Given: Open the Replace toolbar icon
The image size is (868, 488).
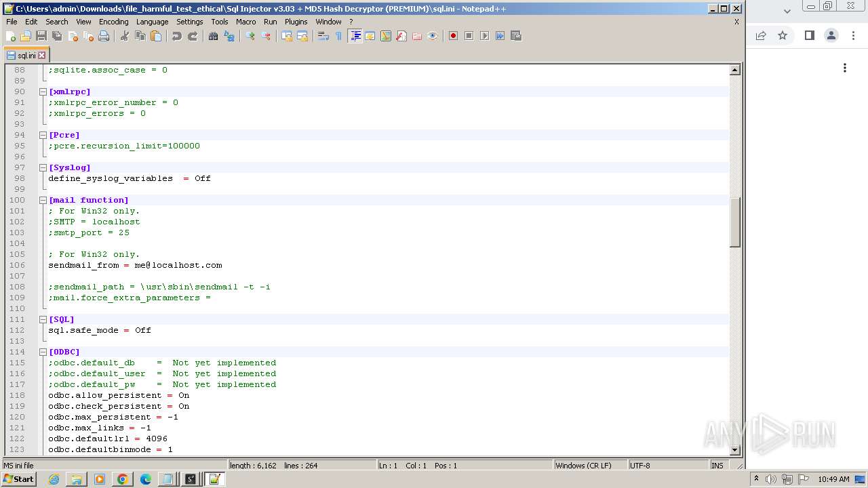Looking at the screenshot, I should pos(229,36).
